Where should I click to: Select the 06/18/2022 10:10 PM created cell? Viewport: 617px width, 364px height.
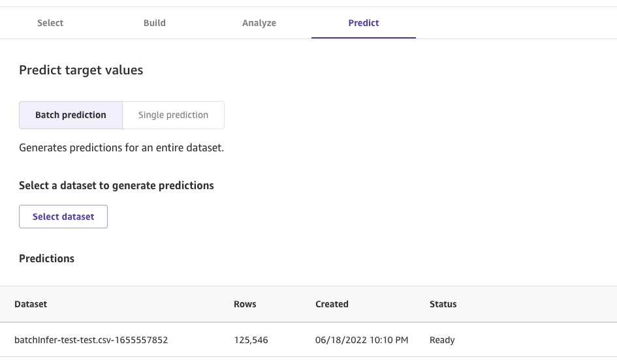tap(362, 340)
